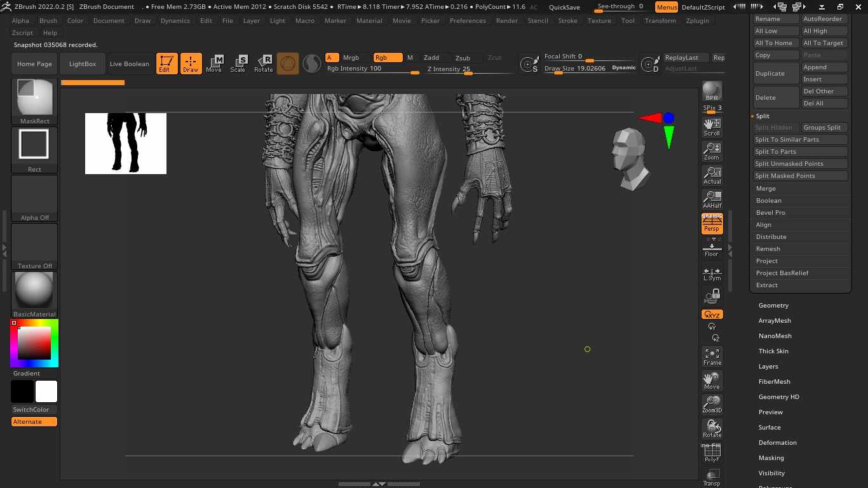Select the Scale transform tool icon

pyautogui.click(x=238, y=63)
